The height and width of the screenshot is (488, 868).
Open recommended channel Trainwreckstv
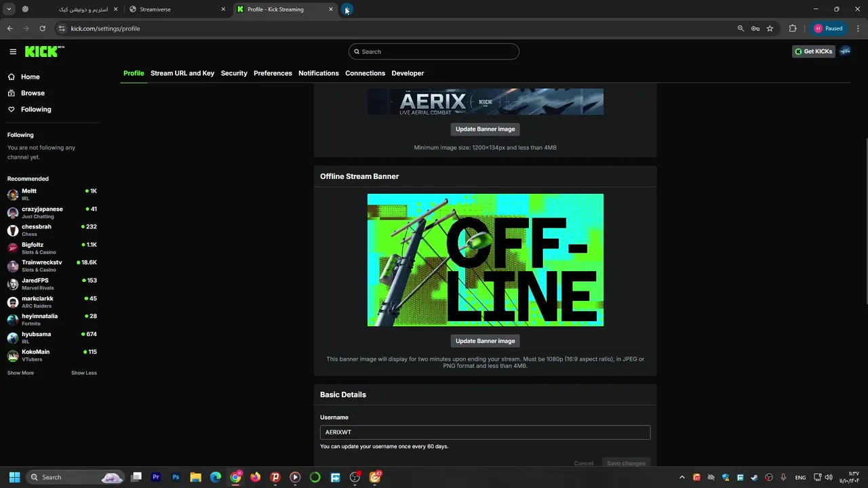click(52, 266)
